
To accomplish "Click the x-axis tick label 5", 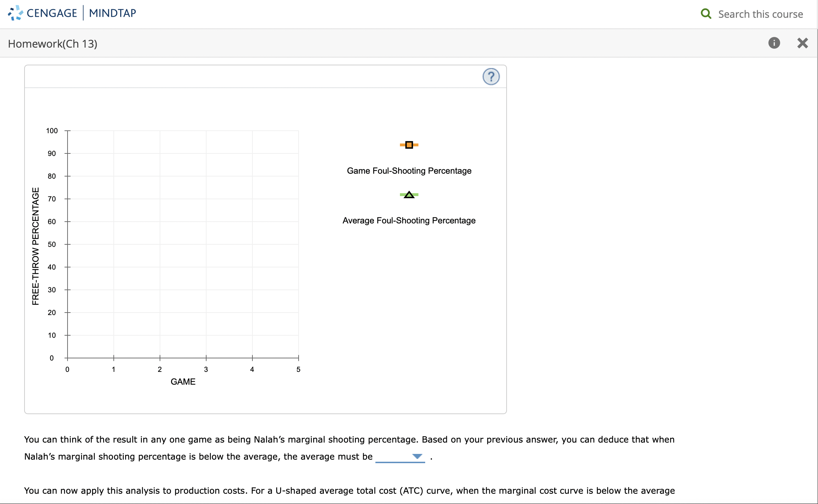I will click(x=298, y=369).
